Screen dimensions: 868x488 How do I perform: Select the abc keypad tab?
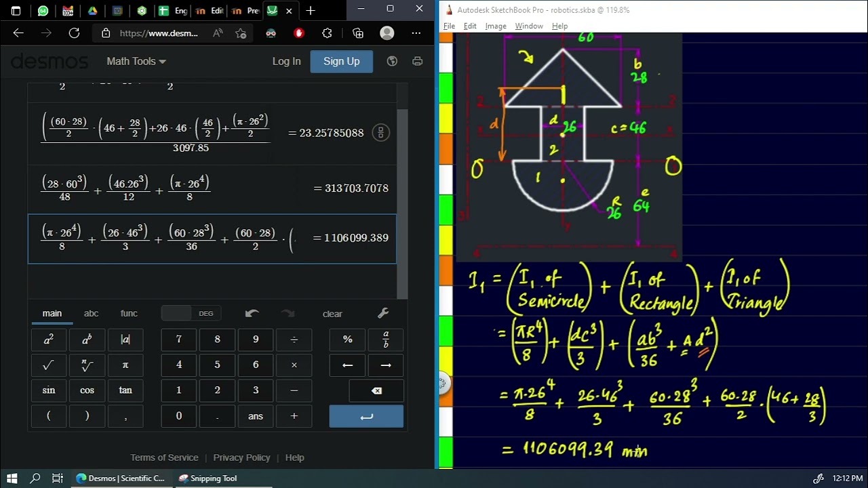click(x=91, y=313)
